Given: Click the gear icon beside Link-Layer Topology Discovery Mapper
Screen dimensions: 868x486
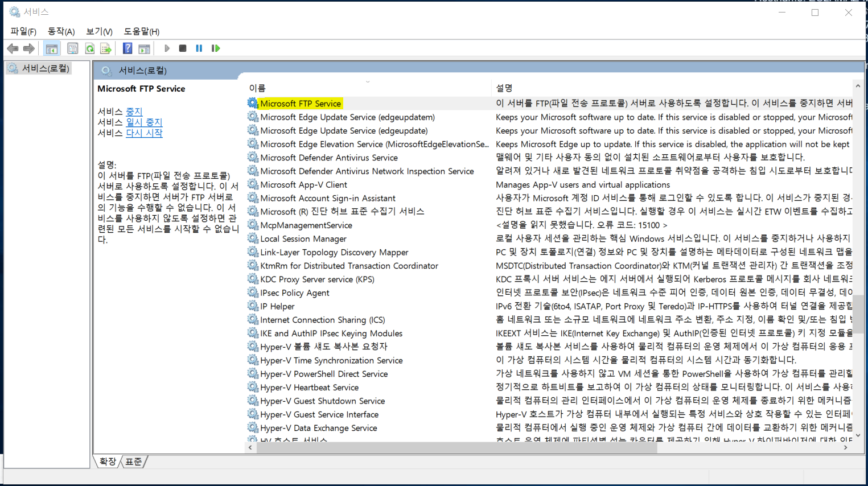Looking at the screenshot, I should click(x=253, y=252).
